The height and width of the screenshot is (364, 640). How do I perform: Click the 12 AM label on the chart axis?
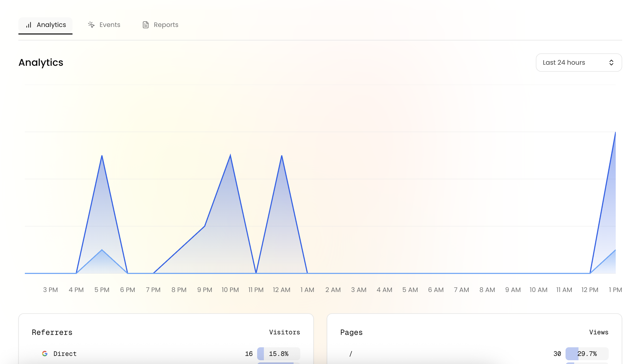[281, 289]
